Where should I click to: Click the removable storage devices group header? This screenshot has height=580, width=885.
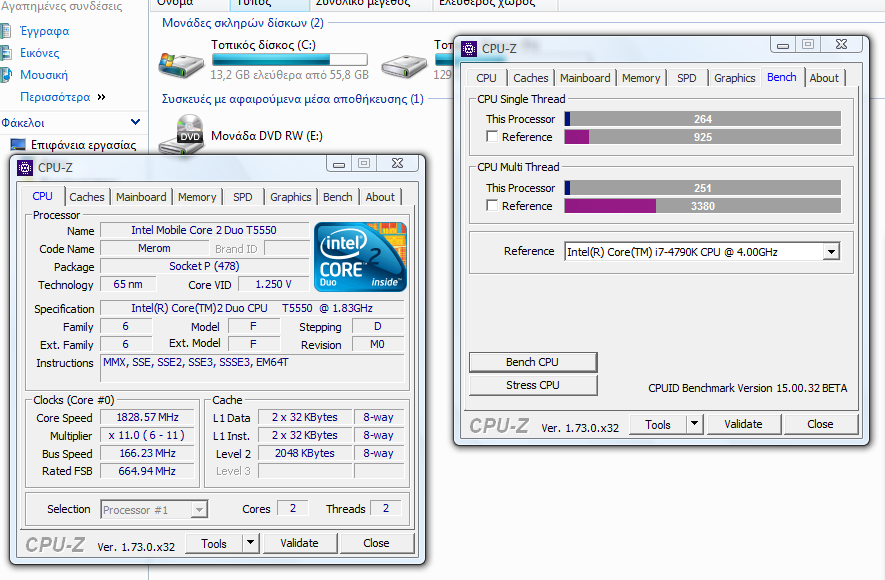[292, 99]
